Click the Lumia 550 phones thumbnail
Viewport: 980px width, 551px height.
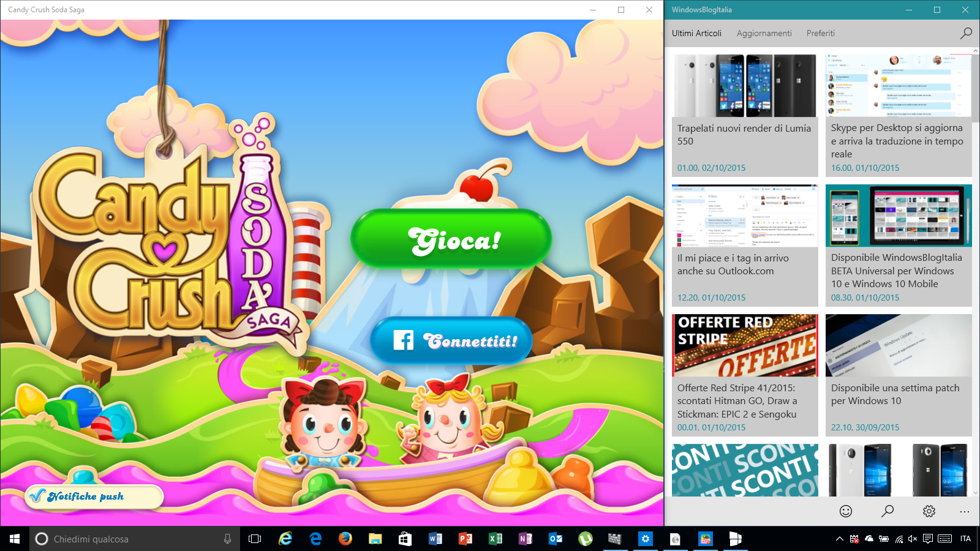[x=745, y=86]
